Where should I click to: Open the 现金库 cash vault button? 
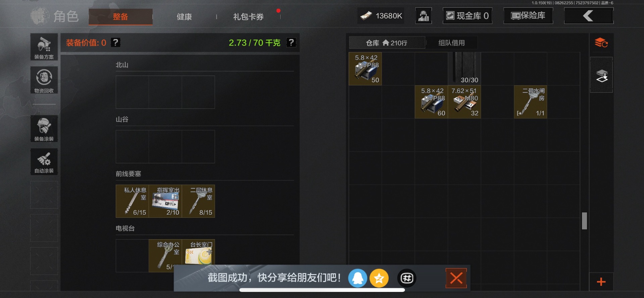467,16
